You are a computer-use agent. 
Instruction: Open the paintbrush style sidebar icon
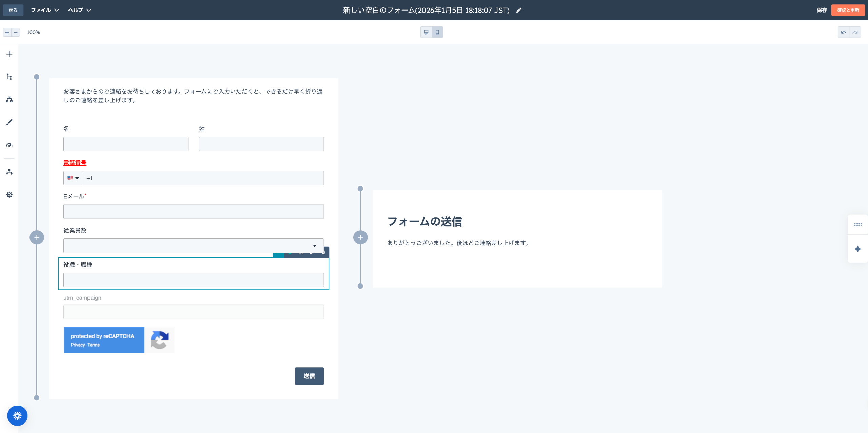pos(9,122)
